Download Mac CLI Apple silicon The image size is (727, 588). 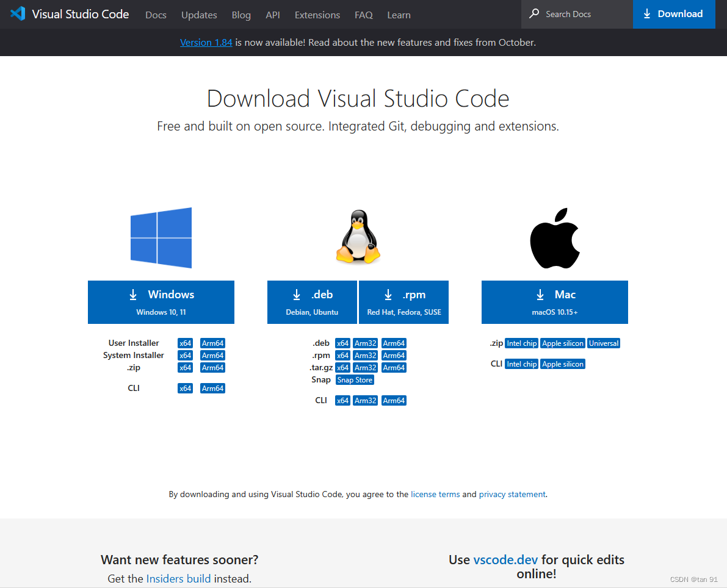point(563,364)
